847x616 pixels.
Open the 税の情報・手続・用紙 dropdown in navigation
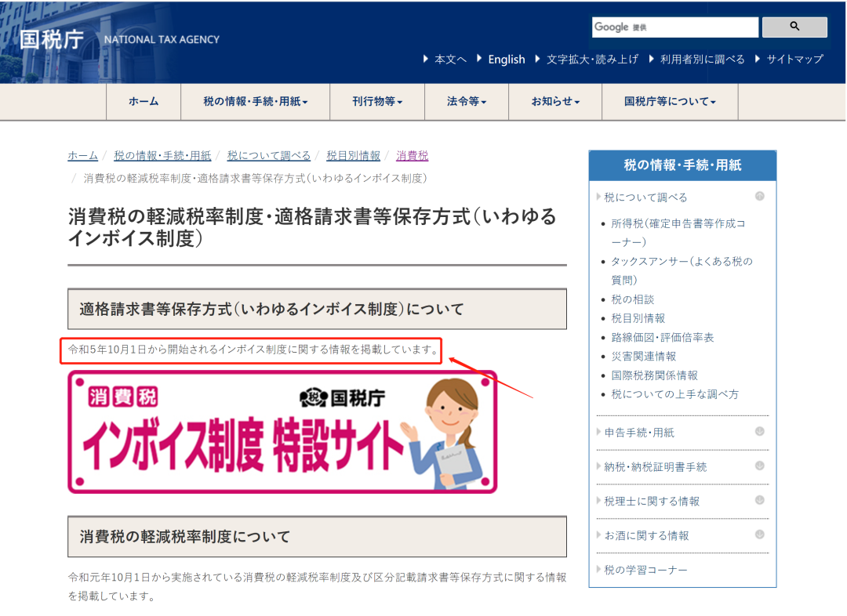pos(256,102)
